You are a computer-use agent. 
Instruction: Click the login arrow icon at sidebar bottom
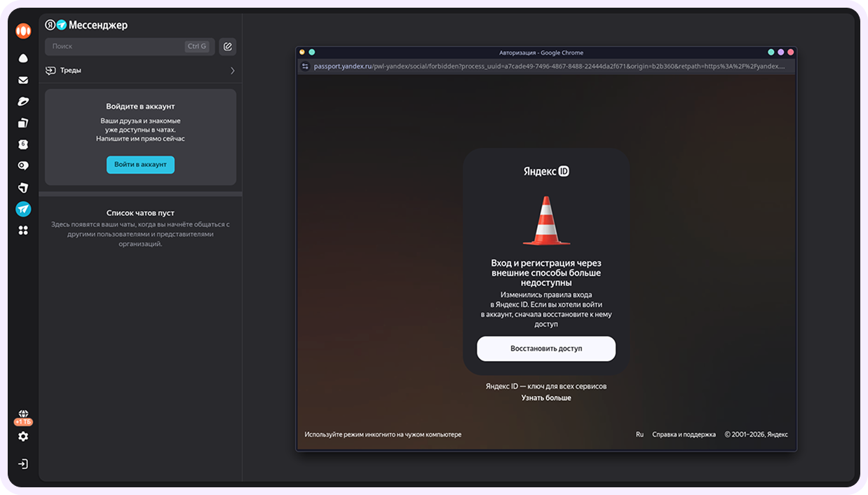point(23,464)
